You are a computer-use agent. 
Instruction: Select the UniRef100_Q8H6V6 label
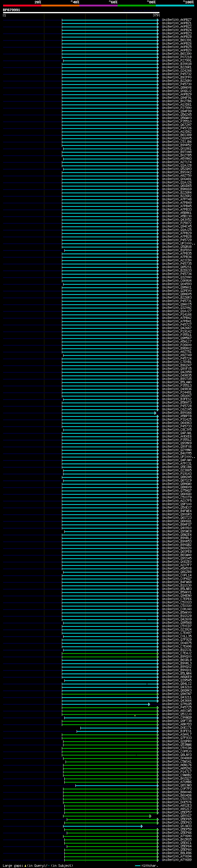pos(176,88)
